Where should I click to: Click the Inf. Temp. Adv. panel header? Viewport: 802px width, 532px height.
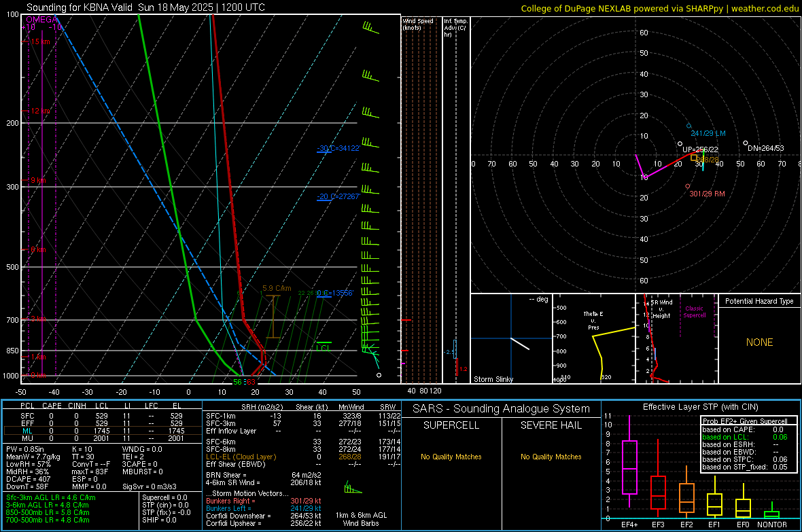456,28
